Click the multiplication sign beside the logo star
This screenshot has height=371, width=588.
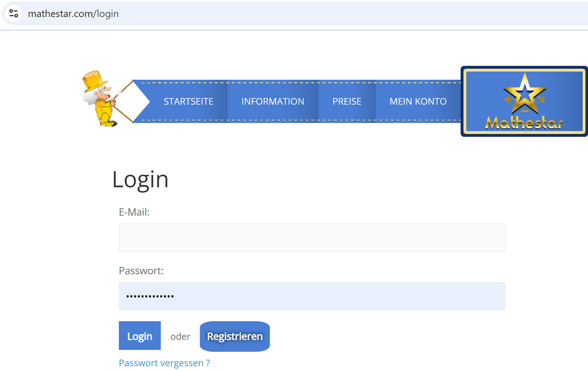click(x=542, y=99)
